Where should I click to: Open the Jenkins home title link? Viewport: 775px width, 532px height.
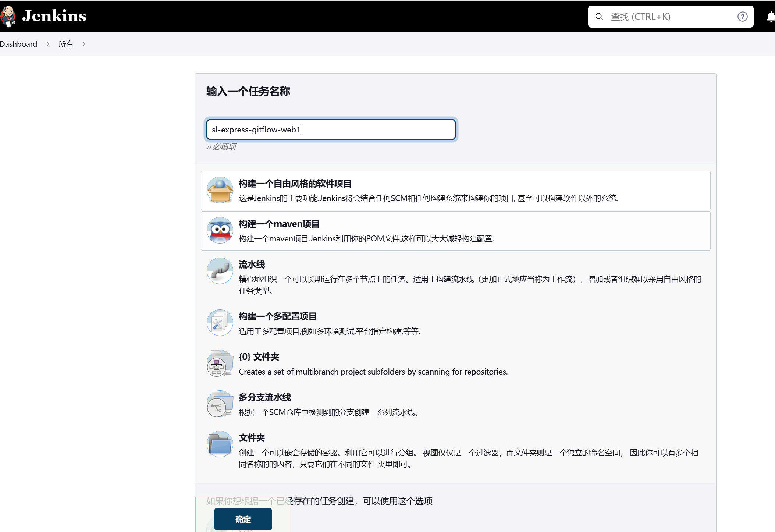[x=54, y=16]
